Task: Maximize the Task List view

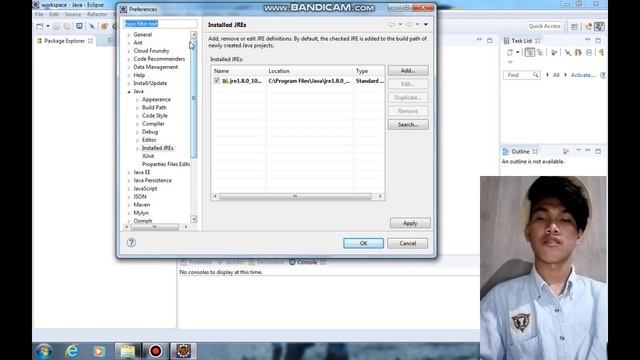Action: point(598,40)
